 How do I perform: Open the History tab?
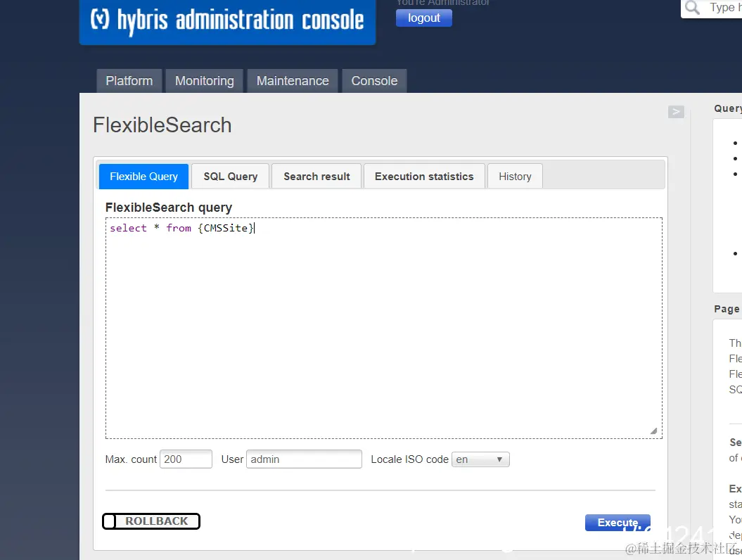[515, 177]
